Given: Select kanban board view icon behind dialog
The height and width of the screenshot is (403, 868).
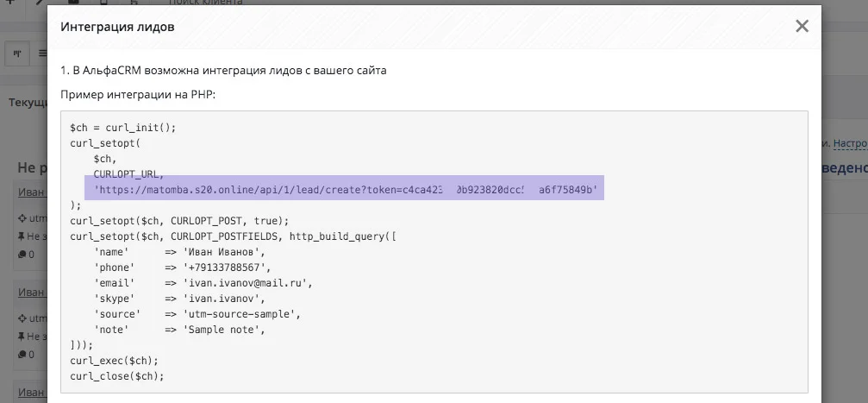Looking at the screenshot, I should tap(17, 54).
